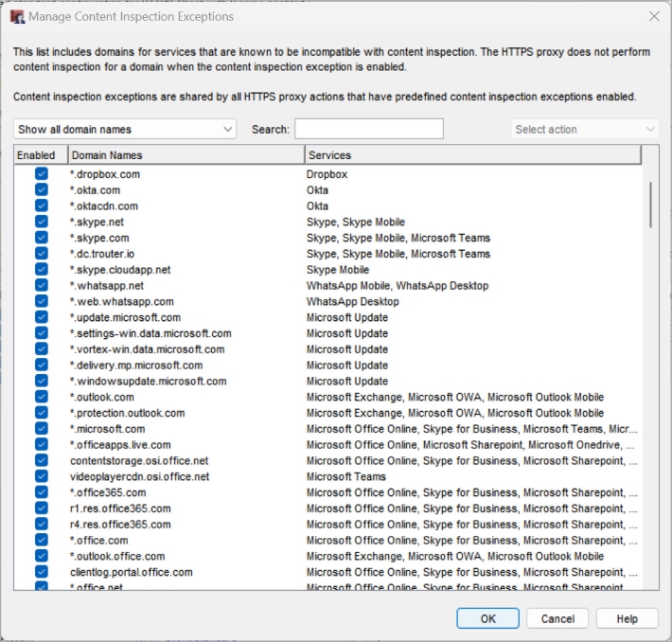This screenshot has height=642, width=672.
Task: Toggle the *.skype.com checkbox
Action: [x=42, y=237]
